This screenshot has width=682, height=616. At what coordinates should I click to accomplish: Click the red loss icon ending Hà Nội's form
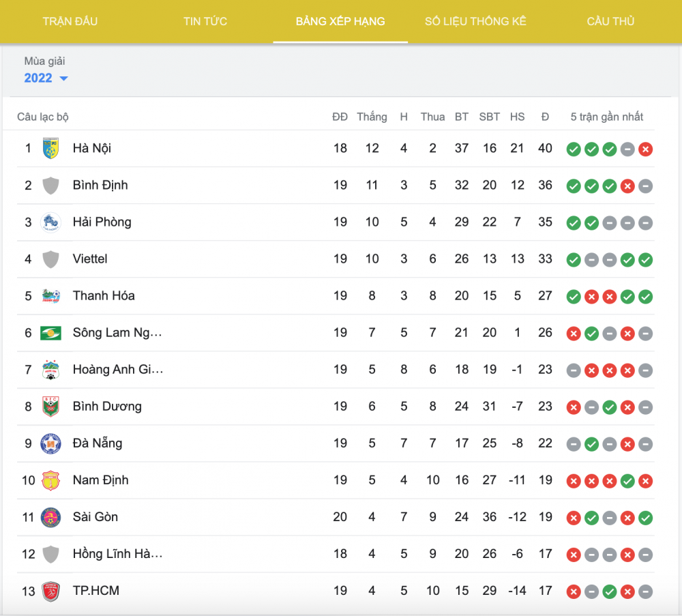646,149
